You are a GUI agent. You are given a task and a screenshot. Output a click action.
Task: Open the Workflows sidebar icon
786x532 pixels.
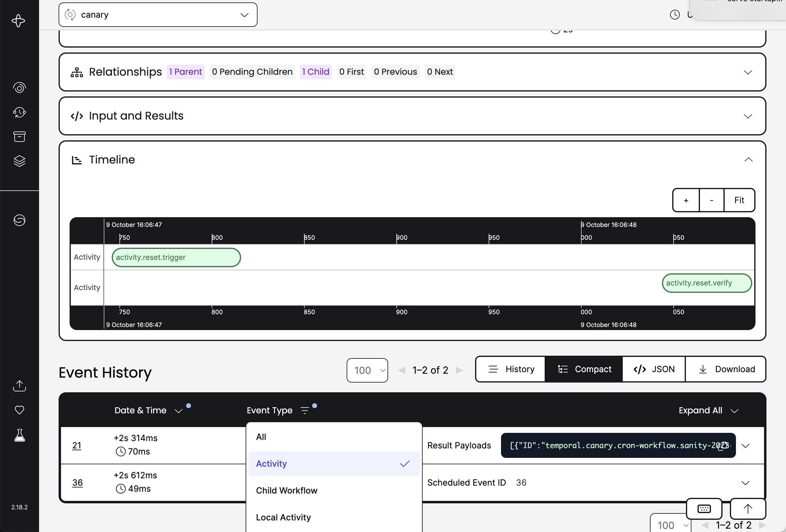19,88
